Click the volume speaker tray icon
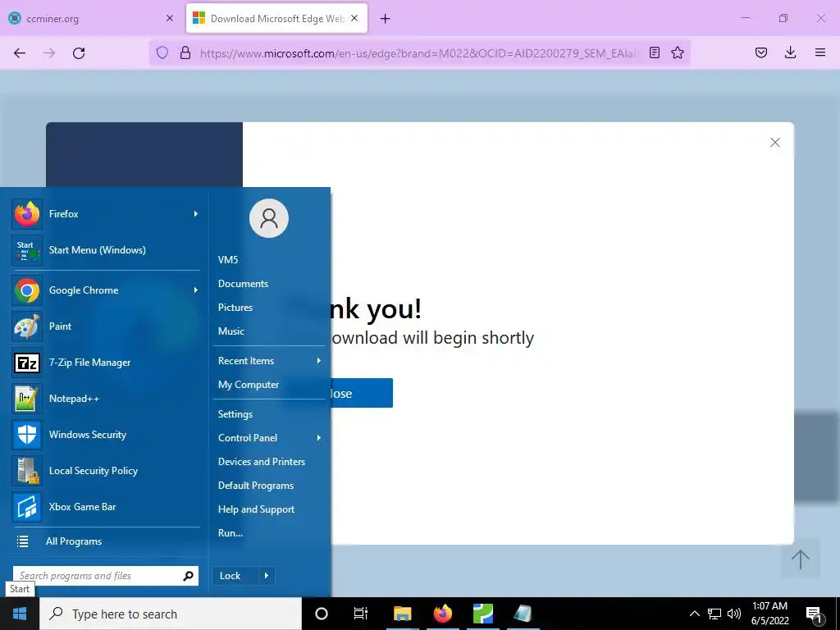 pyautogui.click(x=734, y=614)
